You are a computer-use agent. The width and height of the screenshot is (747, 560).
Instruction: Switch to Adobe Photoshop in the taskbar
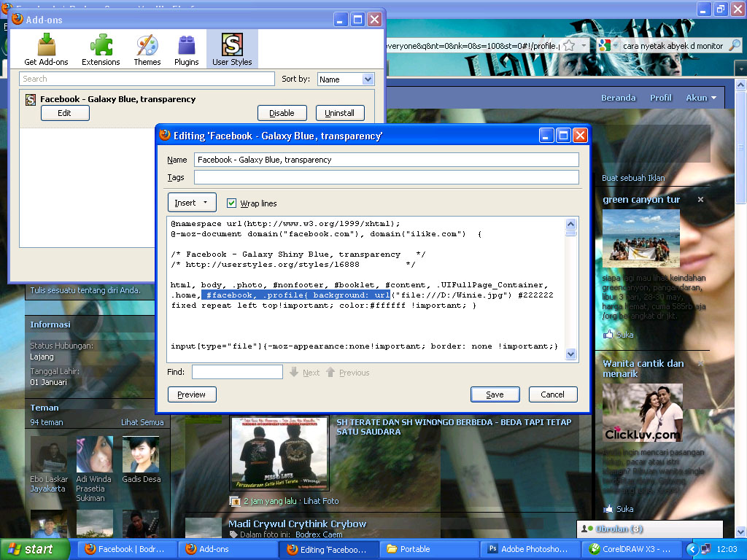[530, 549]
